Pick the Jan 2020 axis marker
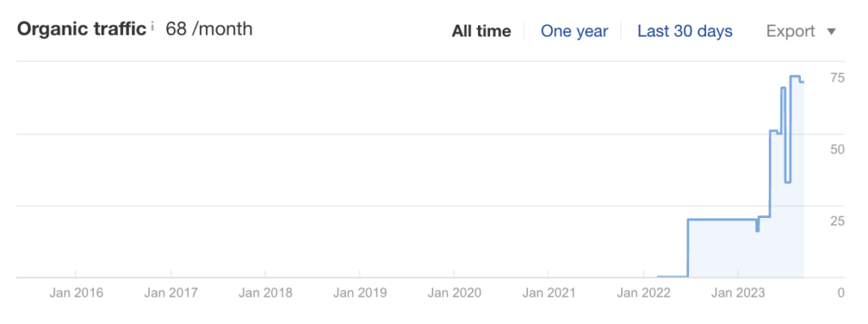The width and height of the screenshot is (868, 324). tap(454, 293)
